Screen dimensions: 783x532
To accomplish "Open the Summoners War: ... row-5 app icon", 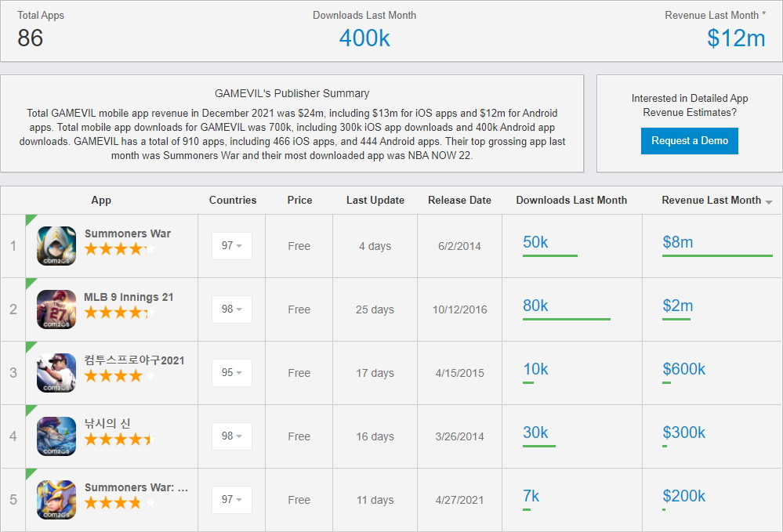I will tap(56, 499).
